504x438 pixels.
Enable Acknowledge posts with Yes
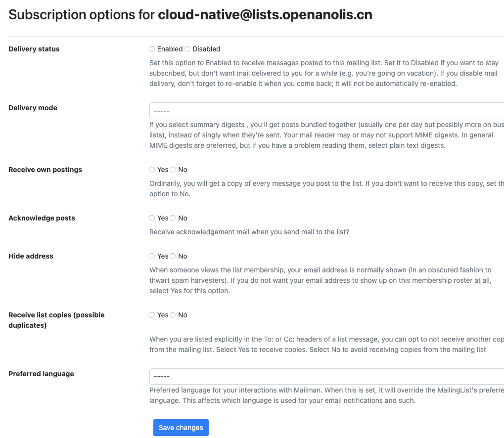[152, 218]
